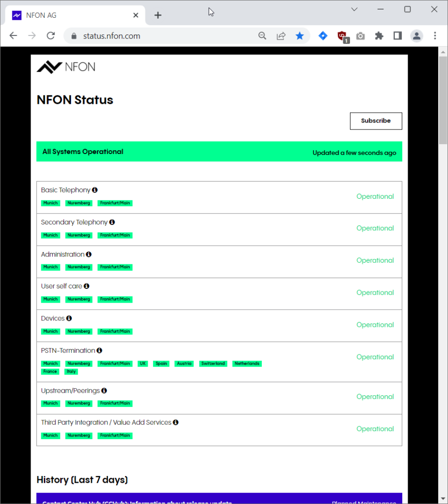
Task: Show info for PSTN-Termination
Action: pyautogui.click(x=99, y=350)
